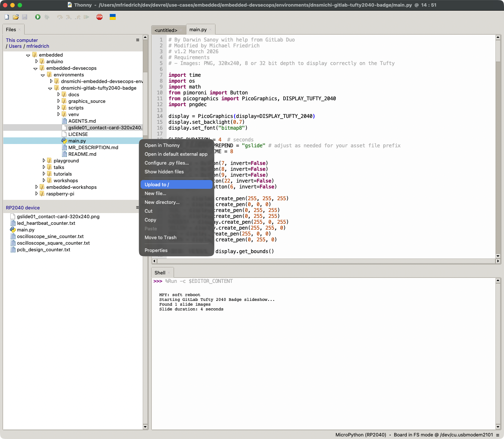This screenshot has height=439, width=504.
Task: Open the local Files panel hamburger menu
Action: pos(138,40)
